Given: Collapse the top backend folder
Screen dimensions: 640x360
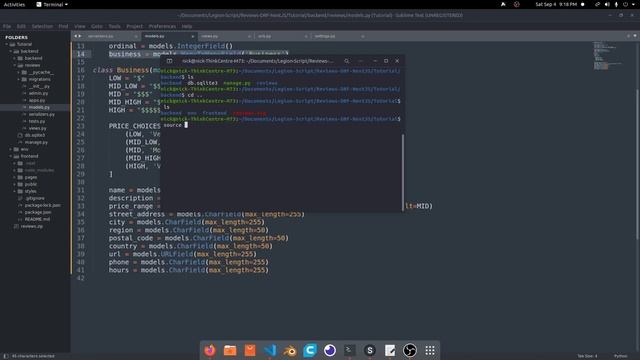Looking at the screenshot, I should point(11,51).
